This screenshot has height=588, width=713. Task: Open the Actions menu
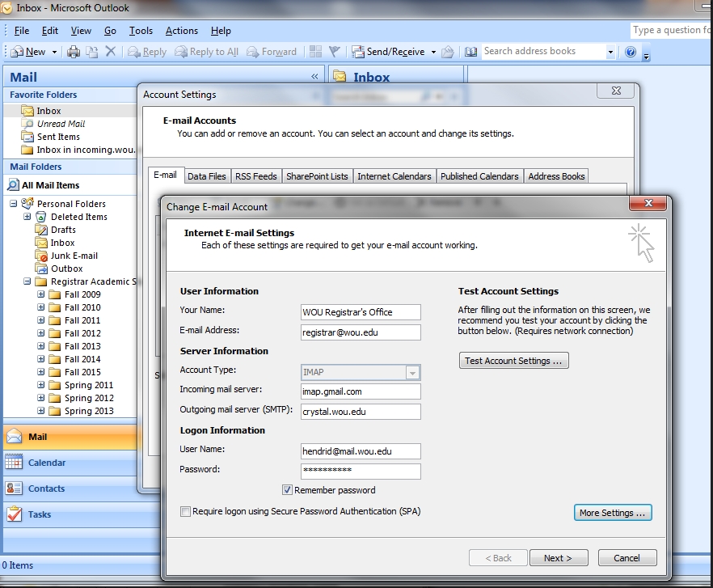(x=182, y=31)
